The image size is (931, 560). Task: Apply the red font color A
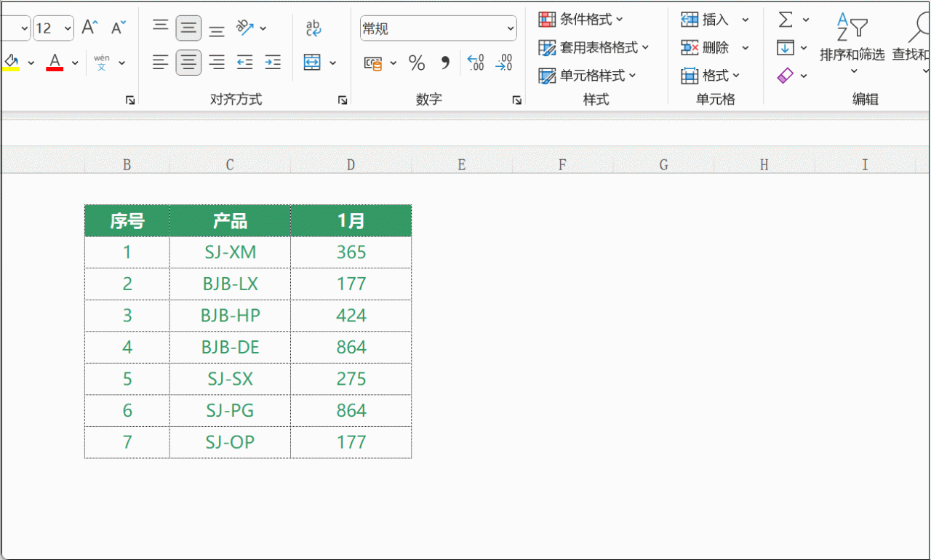click(55, 62)
